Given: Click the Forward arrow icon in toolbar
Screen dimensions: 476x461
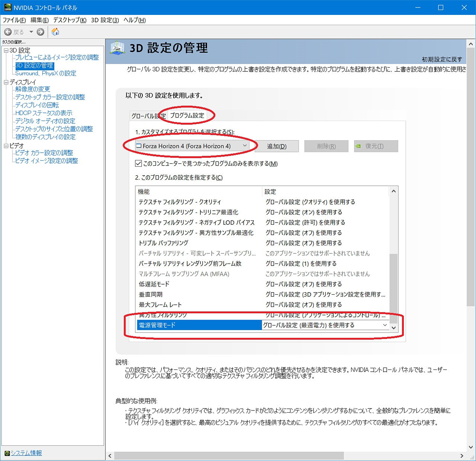Looking at the screenshot, I should point(41,32).
